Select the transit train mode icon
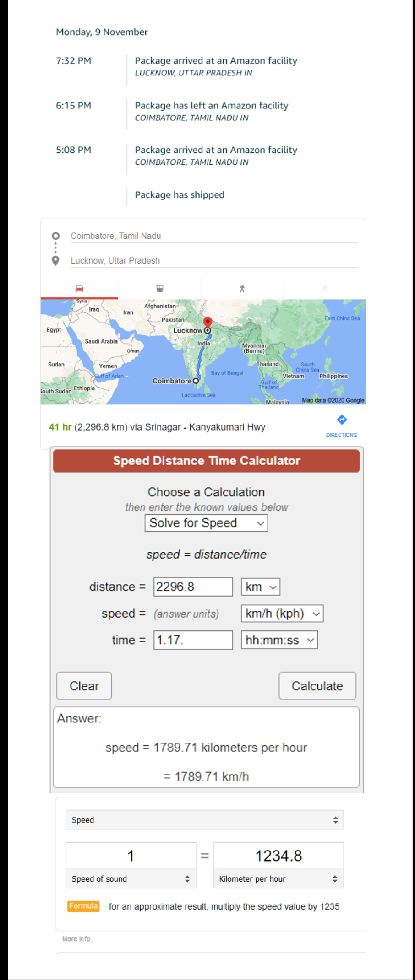This screenshot has height=980, width=415. [x=160, y=288]
